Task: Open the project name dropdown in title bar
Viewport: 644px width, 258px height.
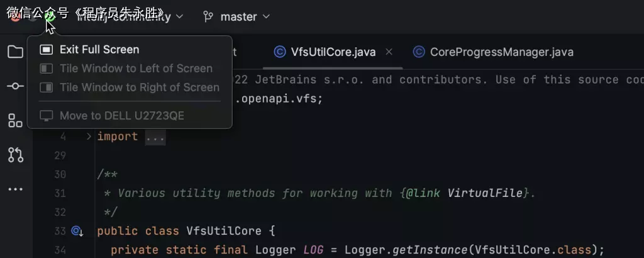Action: (x=126, y=17)
